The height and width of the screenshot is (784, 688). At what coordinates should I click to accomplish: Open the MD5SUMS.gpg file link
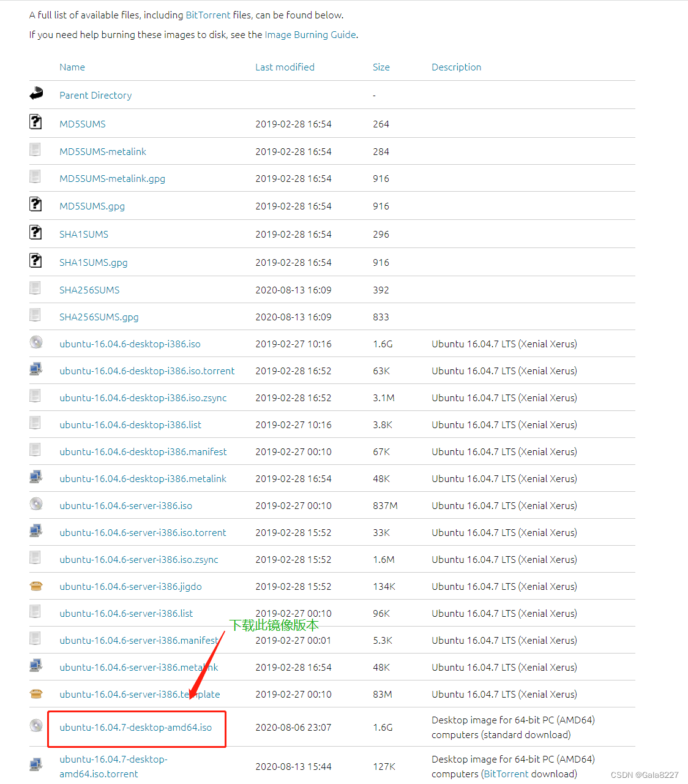click(92, 206)
